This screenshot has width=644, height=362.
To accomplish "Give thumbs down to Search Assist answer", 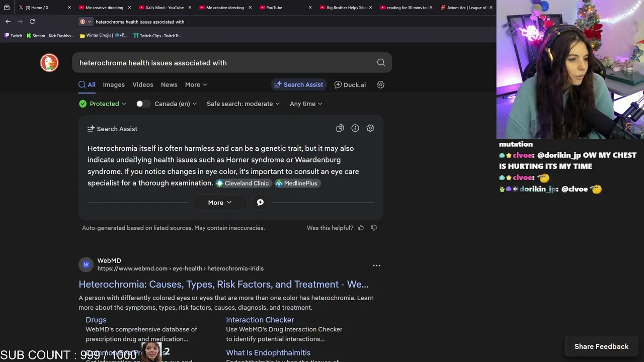I will 374,228.
